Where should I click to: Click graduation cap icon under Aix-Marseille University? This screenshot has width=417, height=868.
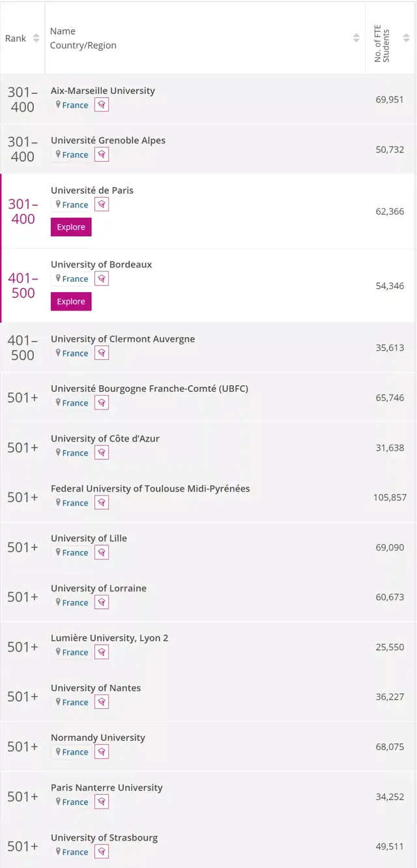pyautogui.click(x=102, y=105)
